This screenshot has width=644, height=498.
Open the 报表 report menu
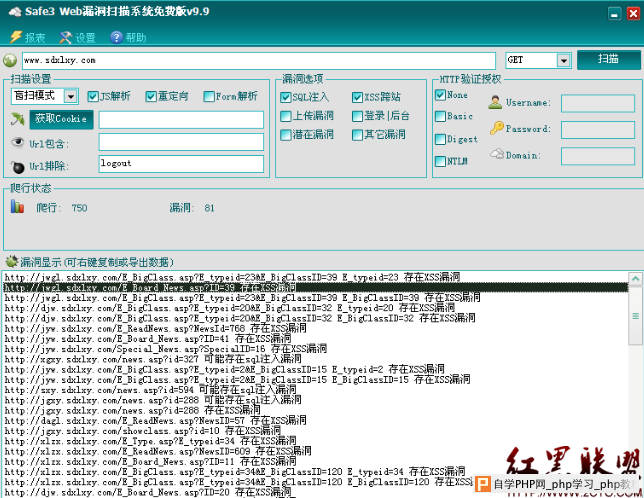(27, 37)
